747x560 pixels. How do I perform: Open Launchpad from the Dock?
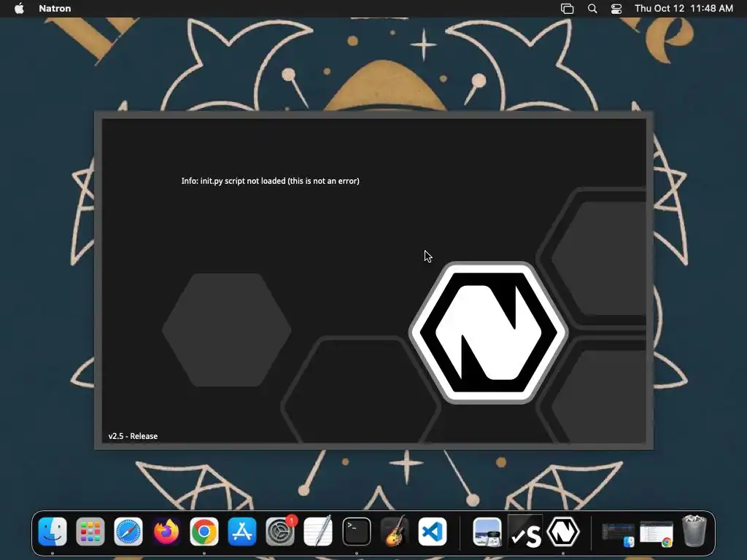tap(90, 532)
